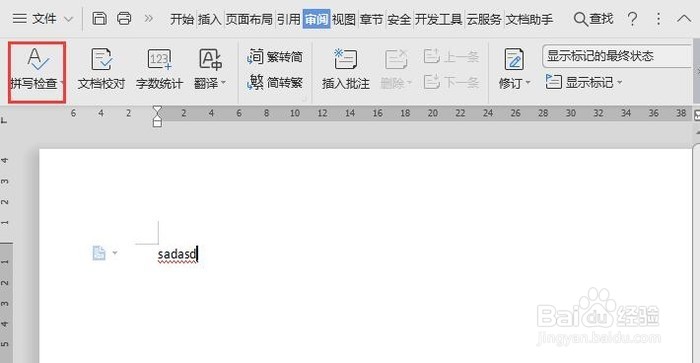
Task: Click the text sadasd in document
Action: [x=177, y=255]
